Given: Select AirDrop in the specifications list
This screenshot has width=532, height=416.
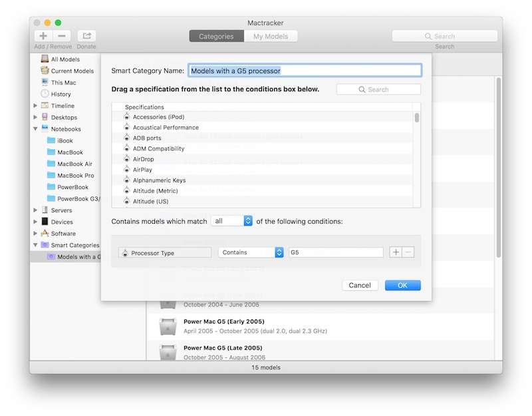Looking at the screenshot, I should pyautogui.click(x=142, y=159).
